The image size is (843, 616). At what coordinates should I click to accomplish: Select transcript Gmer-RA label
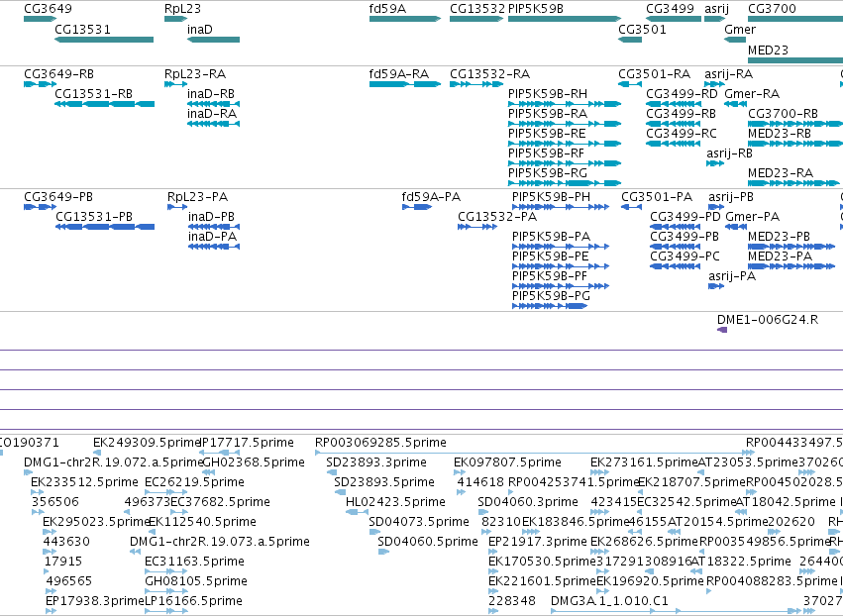752,94
